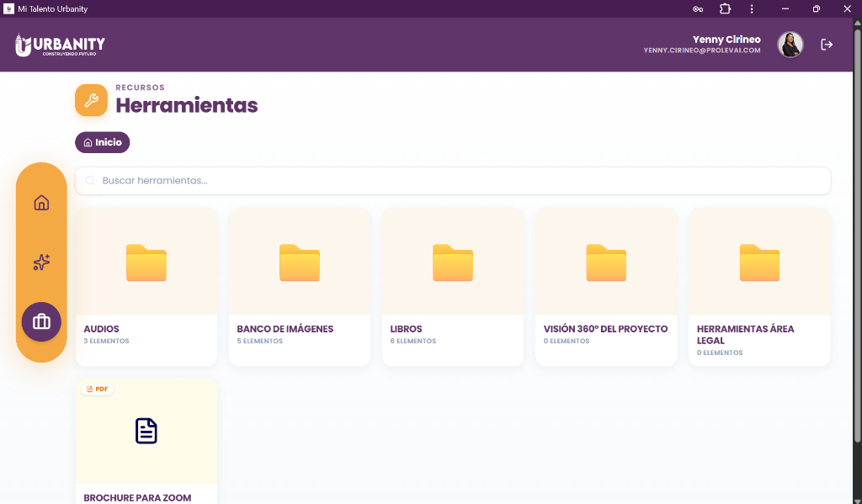Image resolution: width=862 pixels, height=504 pixels.
Task: Click the 3 ELEMENTOS count under AUDIOS
Action: click(106, 342)
